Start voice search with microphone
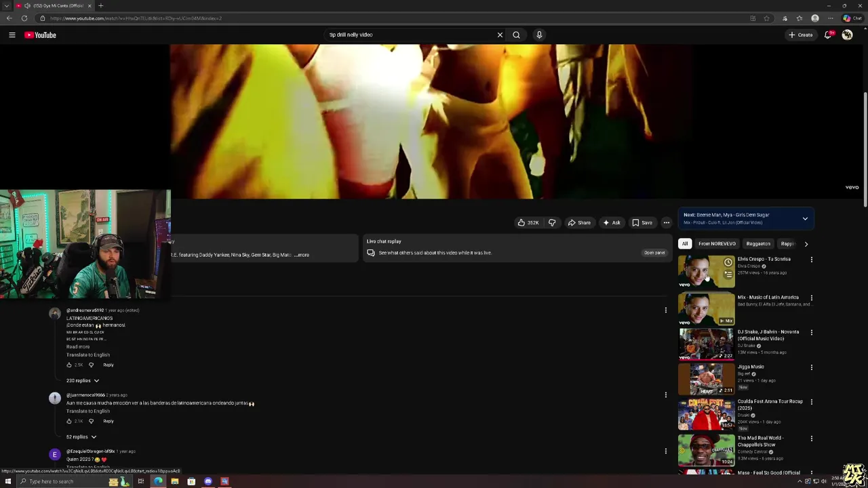 click(x=539, y=35)
